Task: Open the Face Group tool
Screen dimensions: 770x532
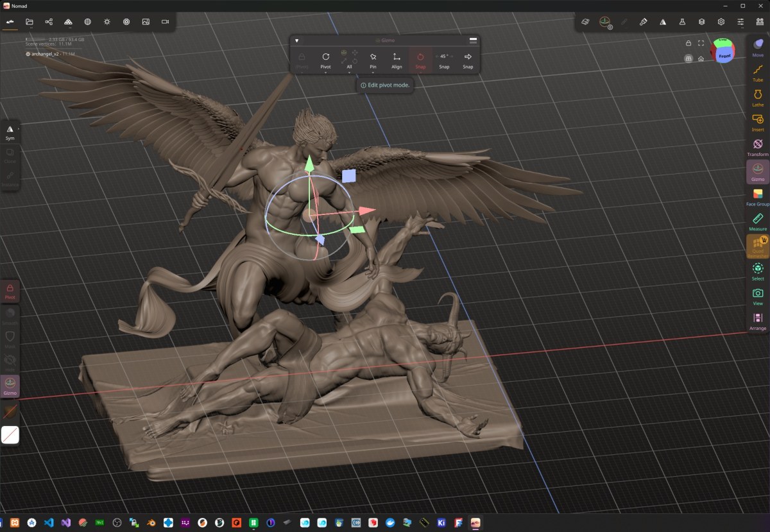Action: pos(758,196)
